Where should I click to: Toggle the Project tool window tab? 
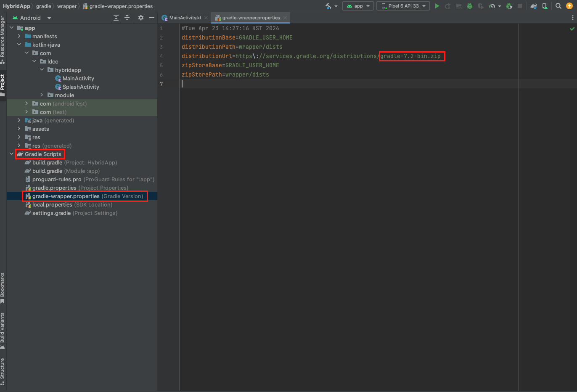pyautogui.click(x=3, y=84)
